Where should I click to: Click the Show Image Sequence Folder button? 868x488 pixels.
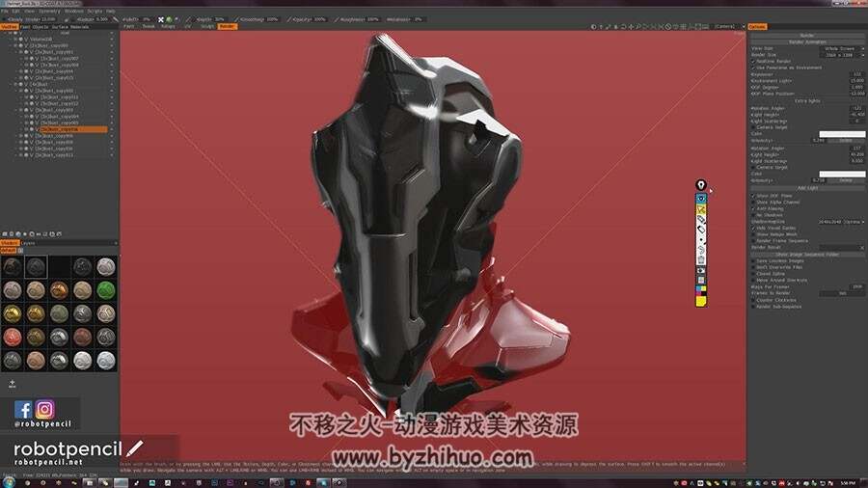(807, 255)
